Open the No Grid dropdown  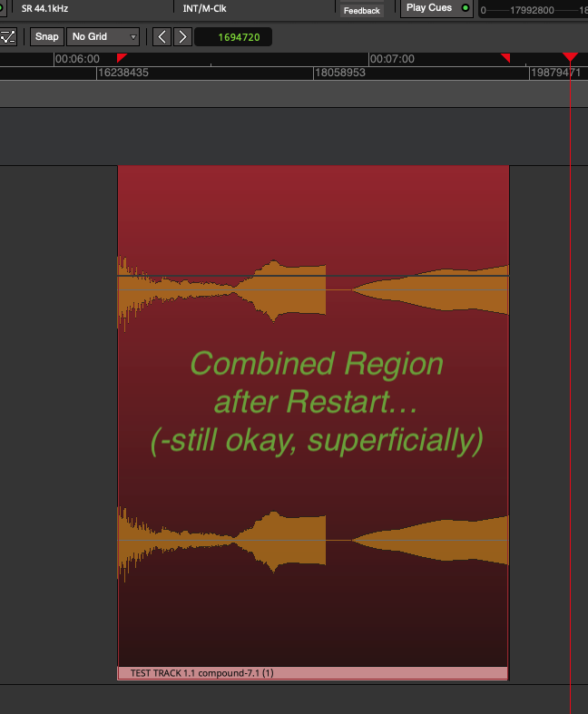(x=103, y=36)
